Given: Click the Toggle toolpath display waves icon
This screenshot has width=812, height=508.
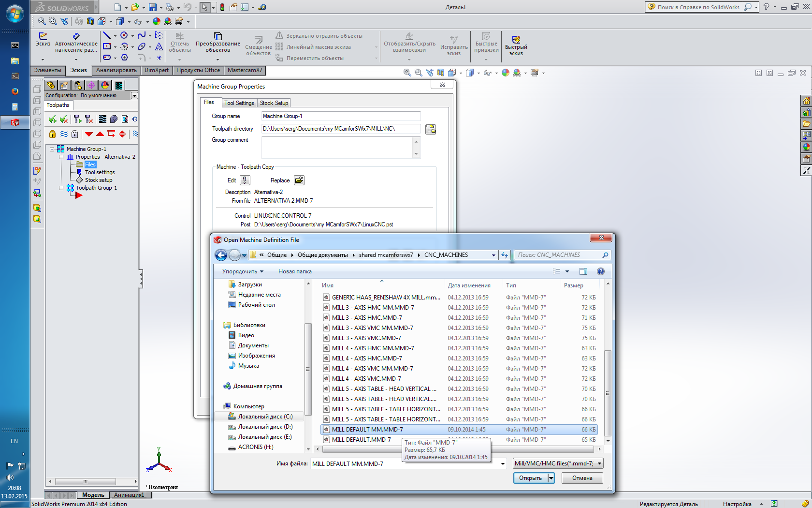Looking at the screenshot, I should point(64,134).
